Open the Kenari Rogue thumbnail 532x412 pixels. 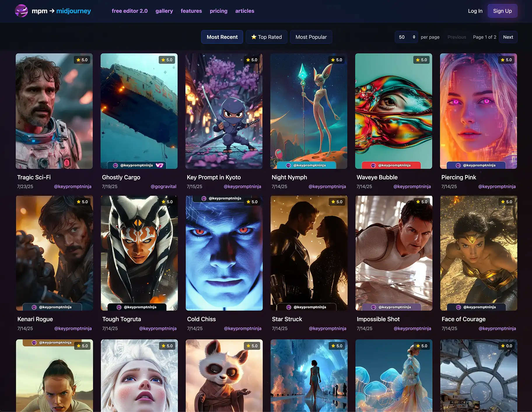tap(55, 253)
